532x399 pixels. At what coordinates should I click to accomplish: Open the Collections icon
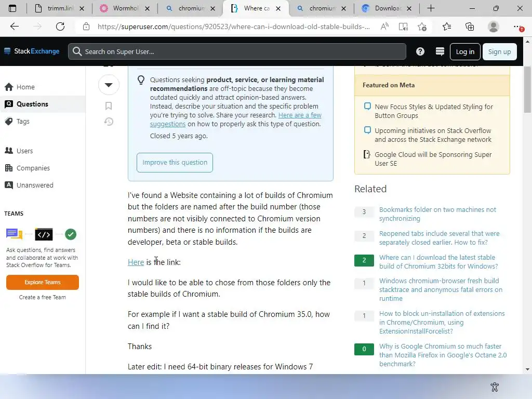tap(470, 26)
